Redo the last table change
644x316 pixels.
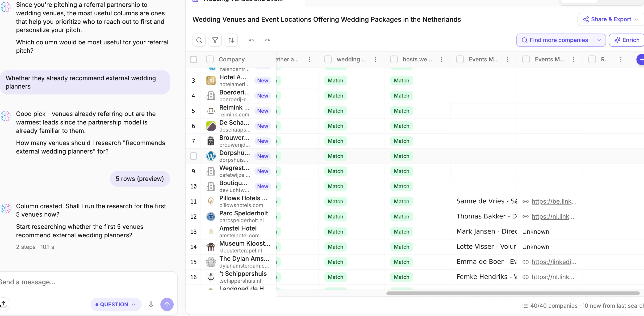pos(268,40)
